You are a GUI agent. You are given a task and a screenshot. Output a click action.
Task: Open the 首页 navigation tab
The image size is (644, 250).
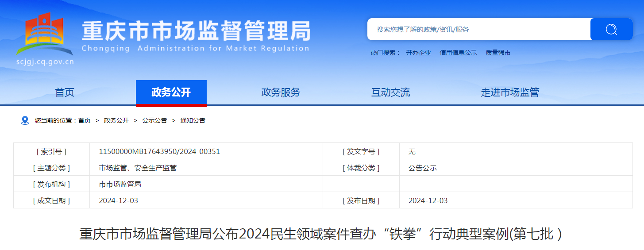pos(65,92)
